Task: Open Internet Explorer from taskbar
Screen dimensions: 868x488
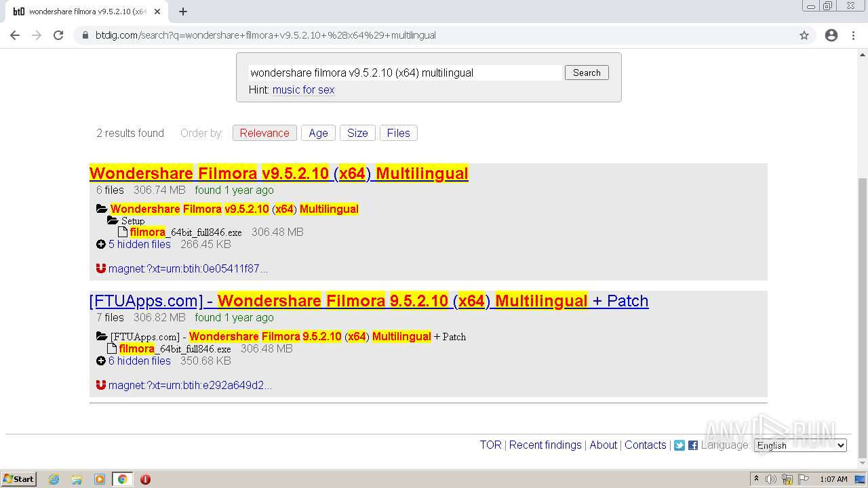Action: pos(54,479)
